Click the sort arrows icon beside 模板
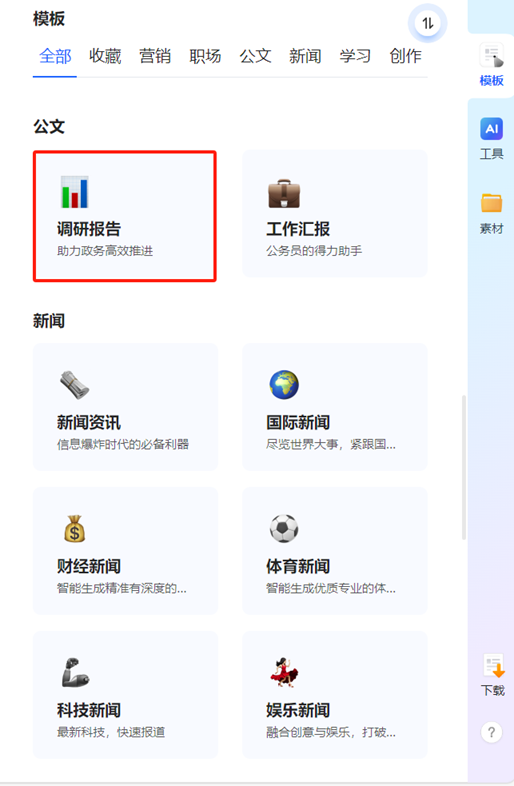514x786 pixels. pyautogui.click(x=427, y=23)
